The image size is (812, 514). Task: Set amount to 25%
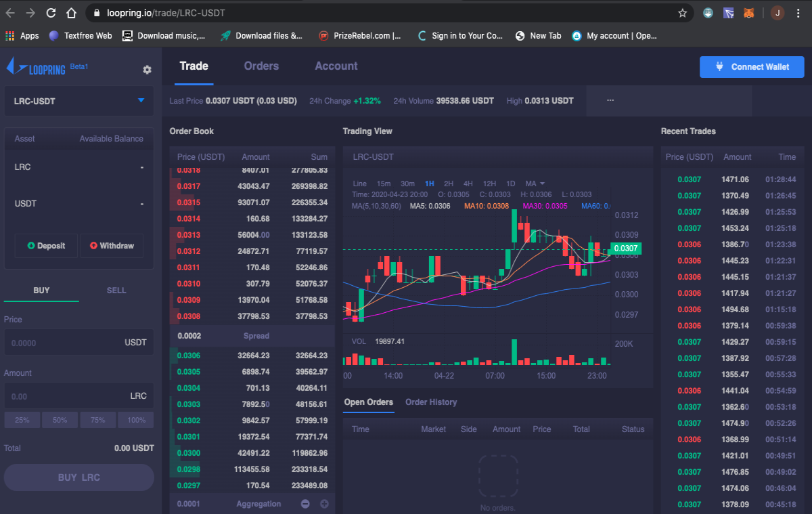pyautogui.click(x=22, y=420)
